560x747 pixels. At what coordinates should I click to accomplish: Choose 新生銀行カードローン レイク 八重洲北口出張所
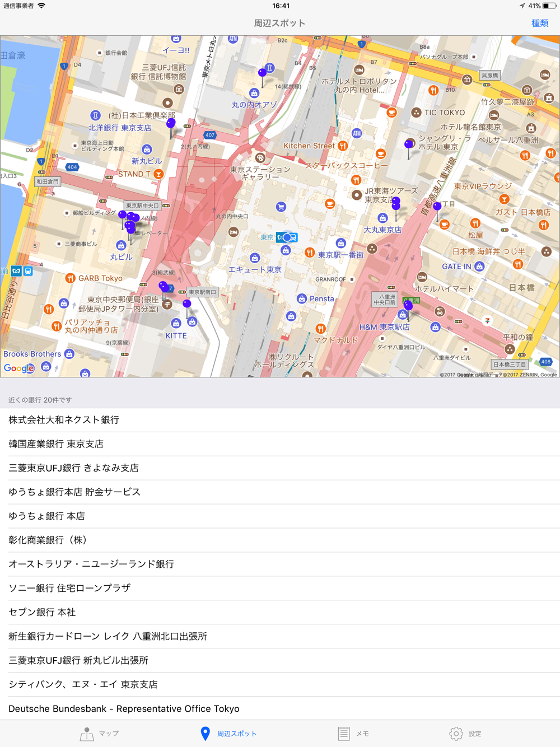pos(280,637)
